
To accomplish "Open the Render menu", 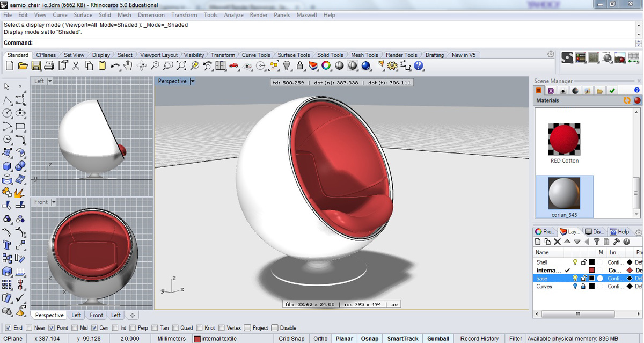I will click(258, 15).
